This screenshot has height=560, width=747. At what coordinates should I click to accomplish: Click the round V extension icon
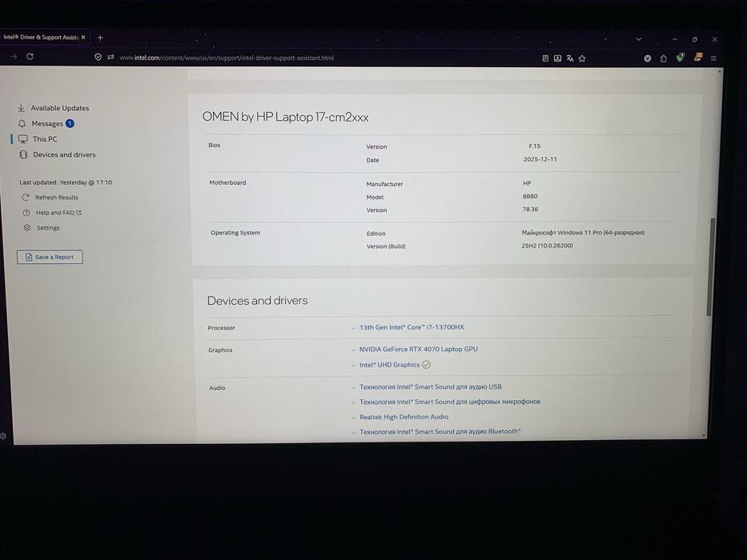648,58
